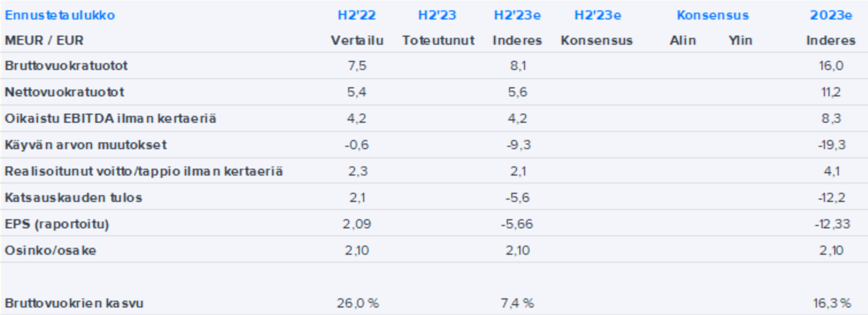Click the MEUR / EUR unit label
This screenshot has height=315, width=868.
[44, 41]
